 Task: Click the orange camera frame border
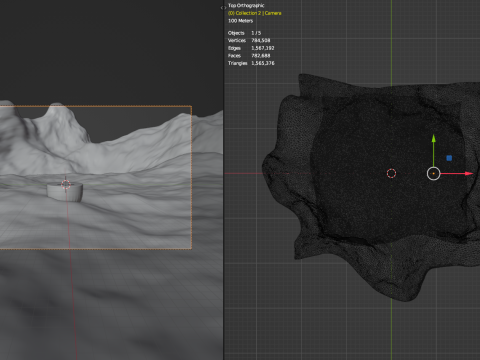coord(192,177)
